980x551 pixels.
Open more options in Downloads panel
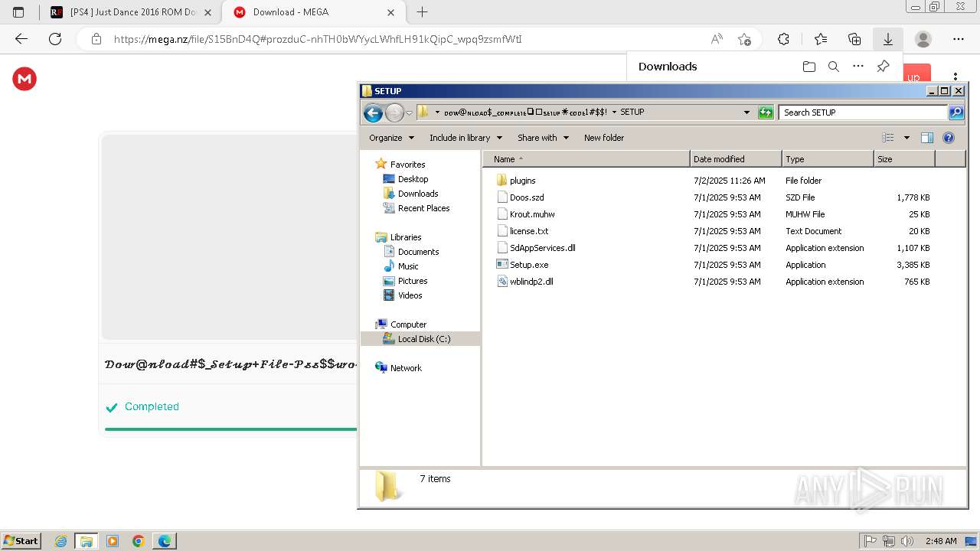tap(858, 67)
